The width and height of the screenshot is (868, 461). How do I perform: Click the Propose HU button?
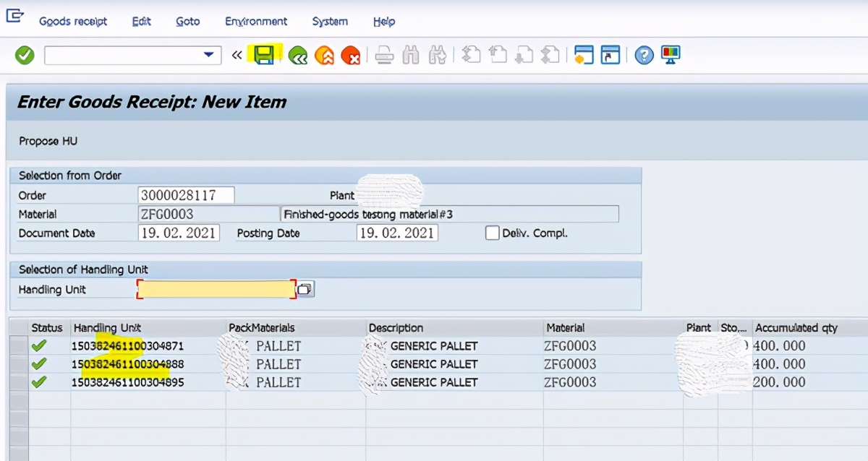pos(48,142)
